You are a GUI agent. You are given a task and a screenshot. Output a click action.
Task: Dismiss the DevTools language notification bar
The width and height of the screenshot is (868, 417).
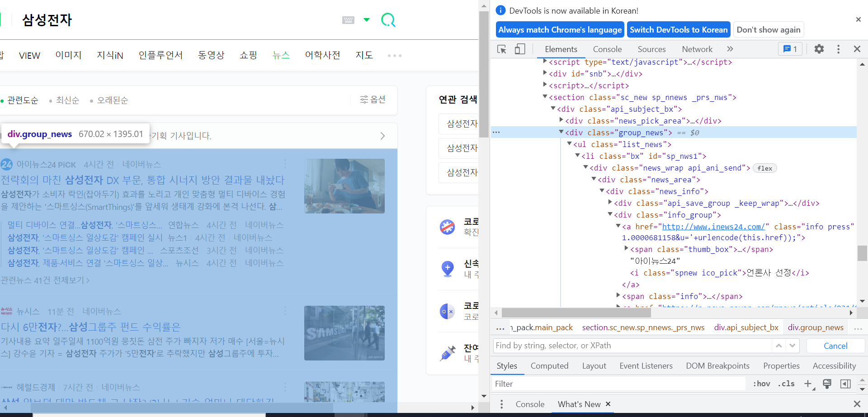click(859, 19)
